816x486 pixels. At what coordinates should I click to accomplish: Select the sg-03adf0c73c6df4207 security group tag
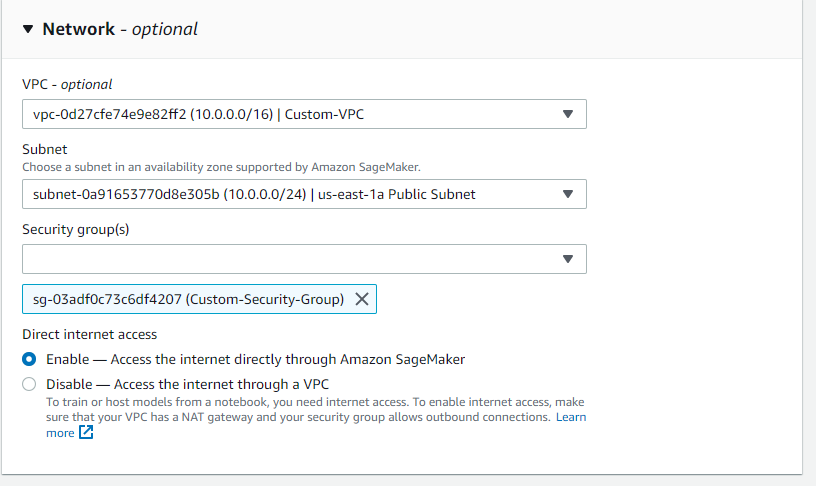pyautogui.click(x=188, y=299)
